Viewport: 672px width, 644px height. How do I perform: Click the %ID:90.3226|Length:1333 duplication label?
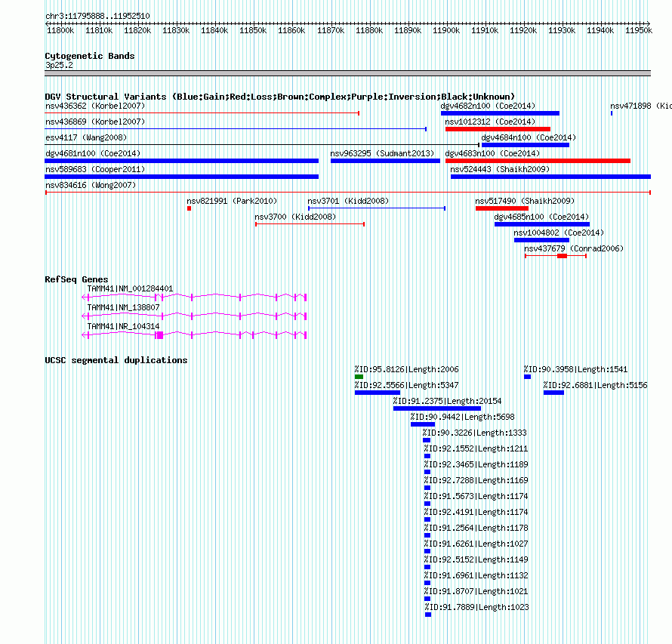click(x=474, y=433)
